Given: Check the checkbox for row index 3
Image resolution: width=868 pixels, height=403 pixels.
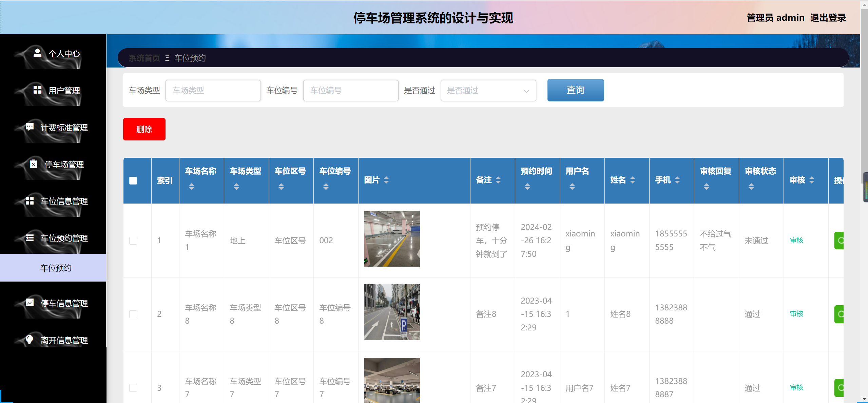Looking at the screenshot, I should coord(133,388).
